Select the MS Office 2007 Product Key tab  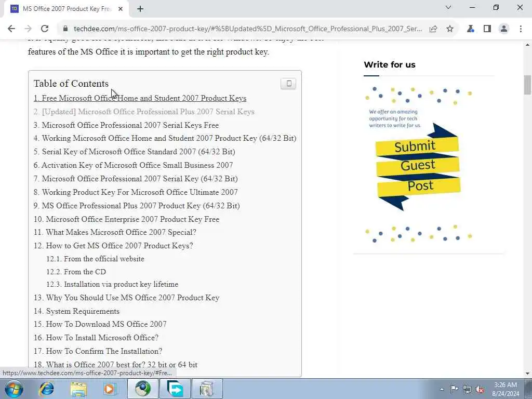pyautogui.click(x=66, y=9)
